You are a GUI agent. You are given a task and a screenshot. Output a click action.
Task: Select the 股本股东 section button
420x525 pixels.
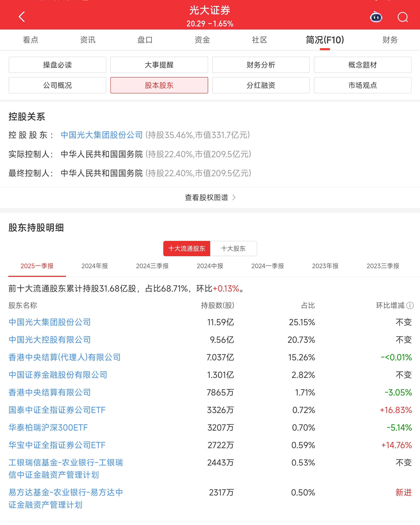coord(159,85)
